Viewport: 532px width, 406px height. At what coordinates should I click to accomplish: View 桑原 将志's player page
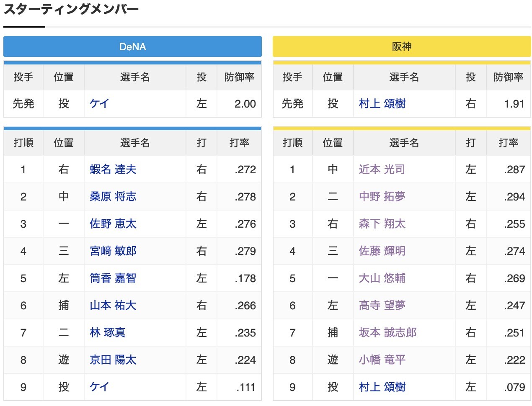click(x=113, y=197)
